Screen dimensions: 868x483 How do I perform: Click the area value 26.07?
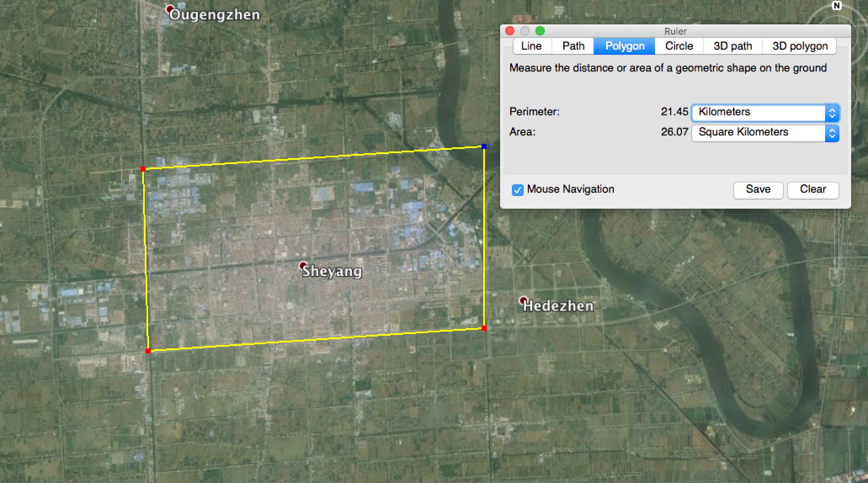click(674, 132)
